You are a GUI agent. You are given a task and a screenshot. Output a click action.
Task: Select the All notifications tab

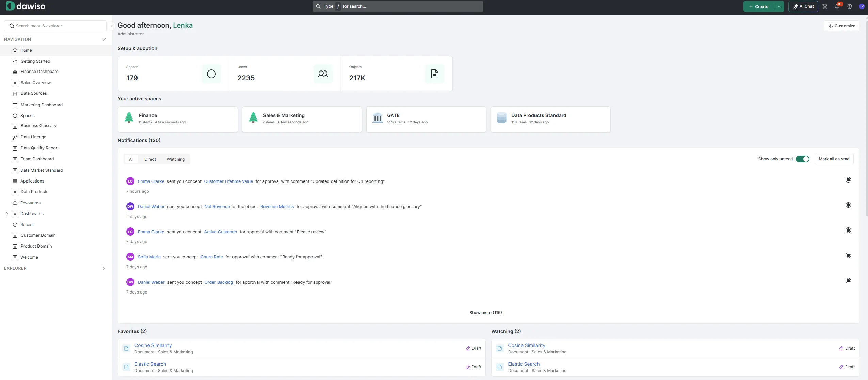click(x=131, y=159)
